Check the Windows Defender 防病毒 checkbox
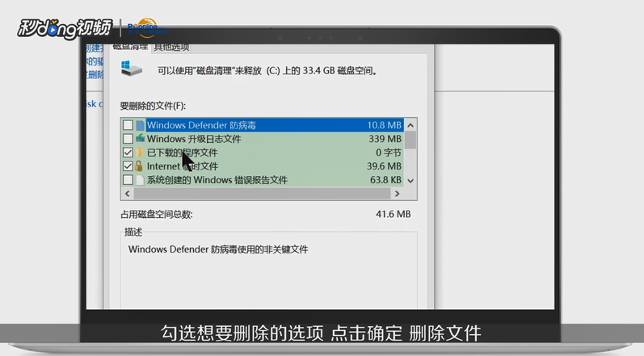 [128, 125]
